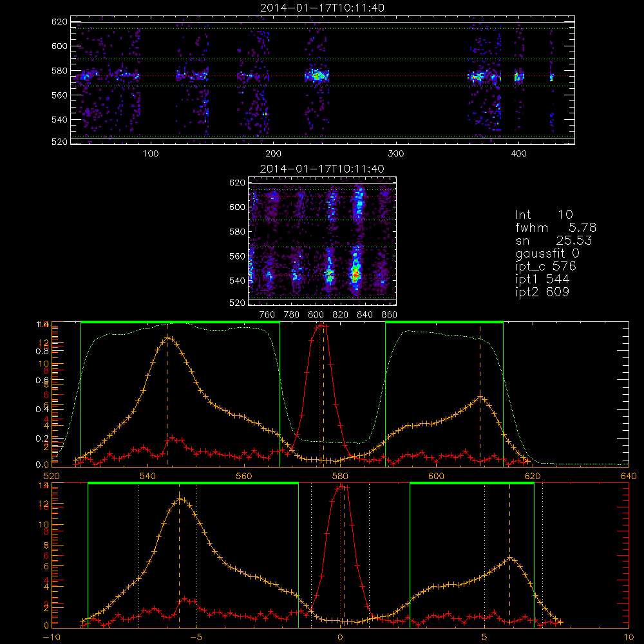
Task: Select the 'ipt1 544' readout
Action: [542, 279]
